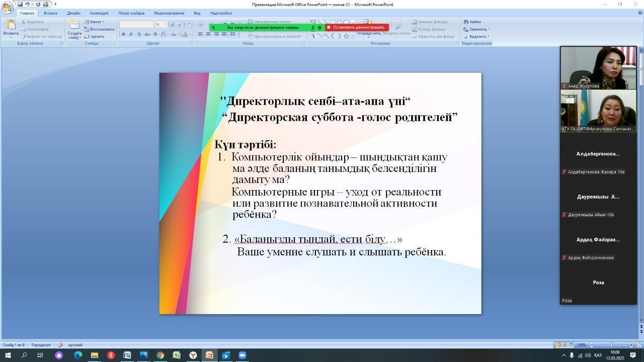Click the Find (Найти) binoculars button

[x=472, y=22]
